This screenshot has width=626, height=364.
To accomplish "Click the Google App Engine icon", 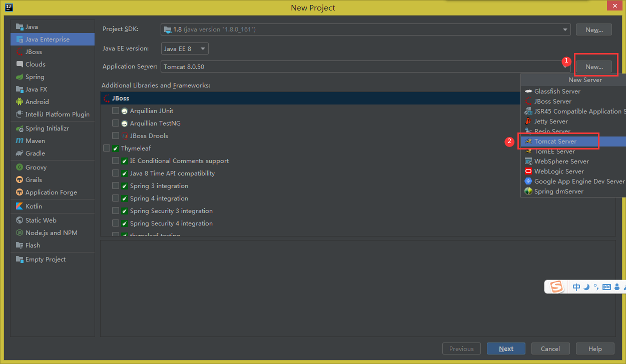I will 528,181.
